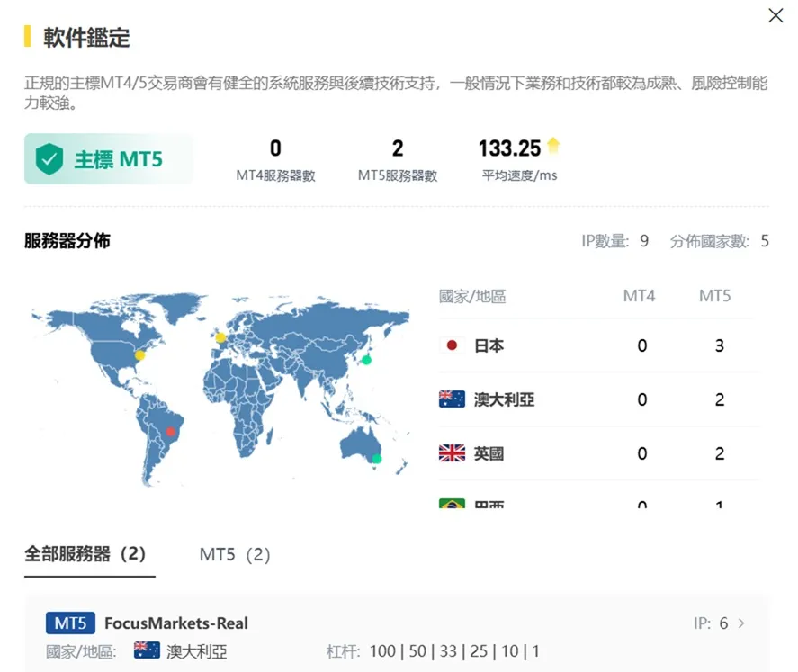This screenshot has height=672, width=798.
Task: Click the 2 MT5服務器數 value
Action: [x=398, y=148]
